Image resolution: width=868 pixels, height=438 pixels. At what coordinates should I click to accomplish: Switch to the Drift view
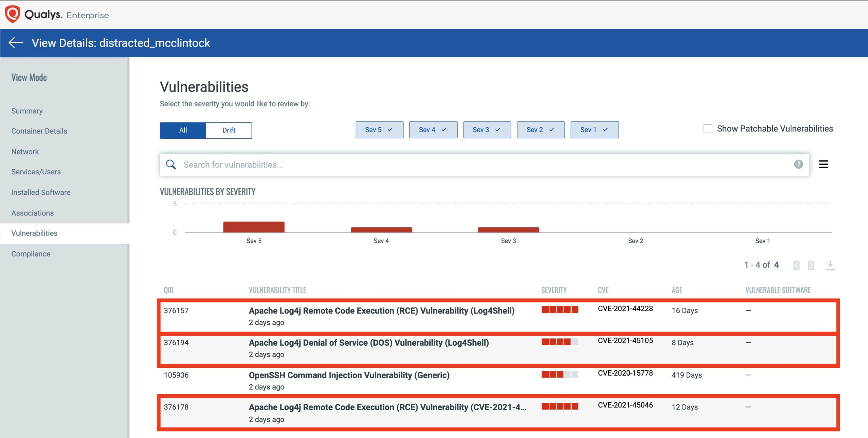pos(229,130)
